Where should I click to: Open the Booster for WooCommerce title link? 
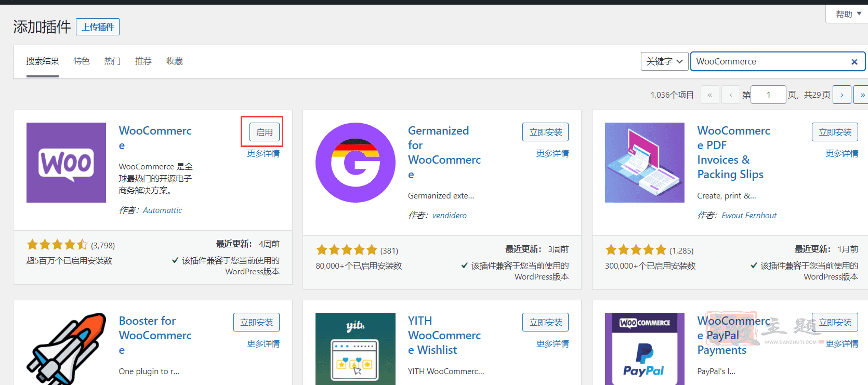[155, 335]
